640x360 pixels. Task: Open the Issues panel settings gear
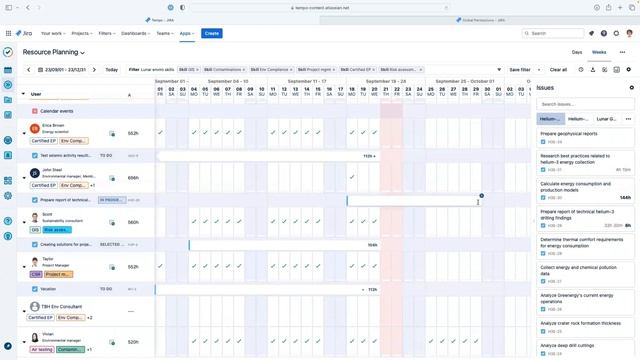[631, 88]
